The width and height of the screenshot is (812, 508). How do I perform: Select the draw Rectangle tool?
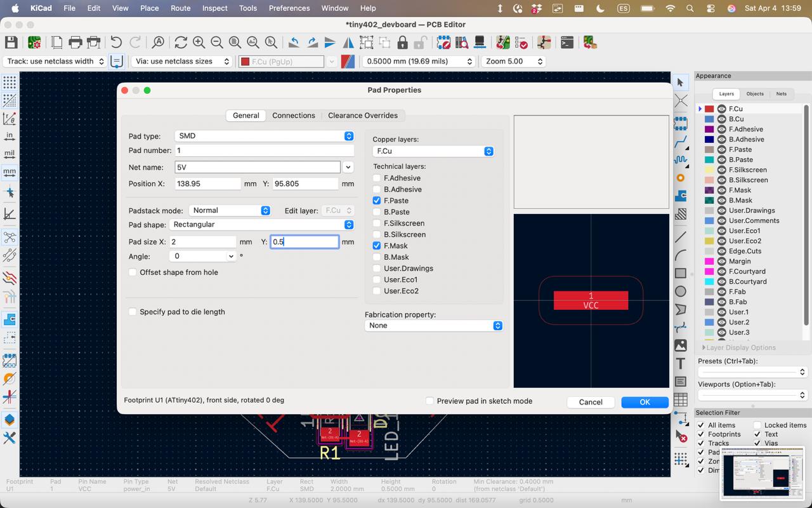point(681,272)
